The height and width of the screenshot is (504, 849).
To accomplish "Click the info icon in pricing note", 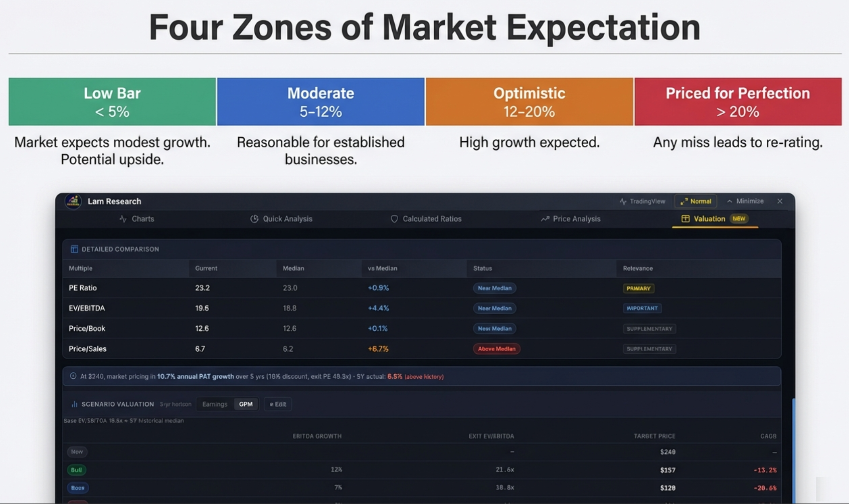I will click(x=73, y=376).
